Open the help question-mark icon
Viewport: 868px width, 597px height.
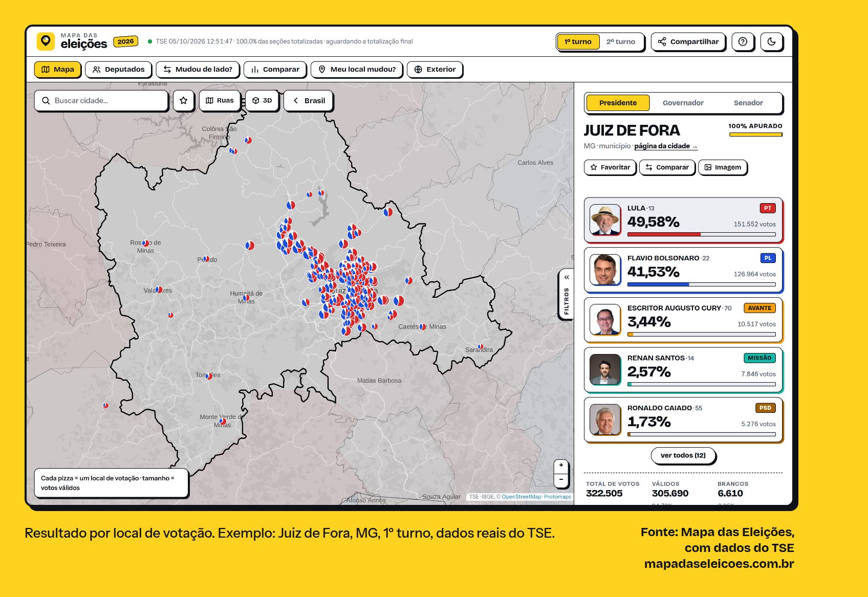743,41
